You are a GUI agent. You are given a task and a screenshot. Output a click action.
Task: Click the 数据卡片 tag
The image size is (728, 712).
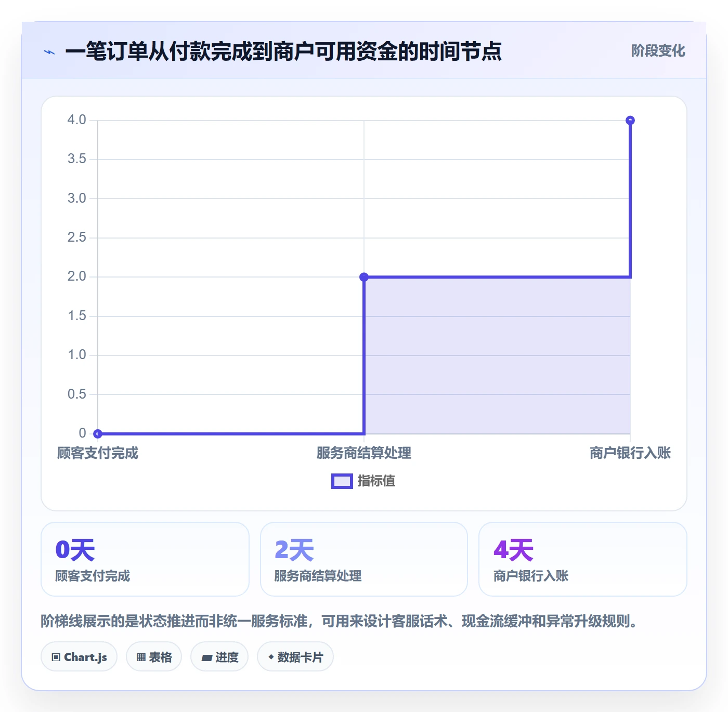(295, 657)
